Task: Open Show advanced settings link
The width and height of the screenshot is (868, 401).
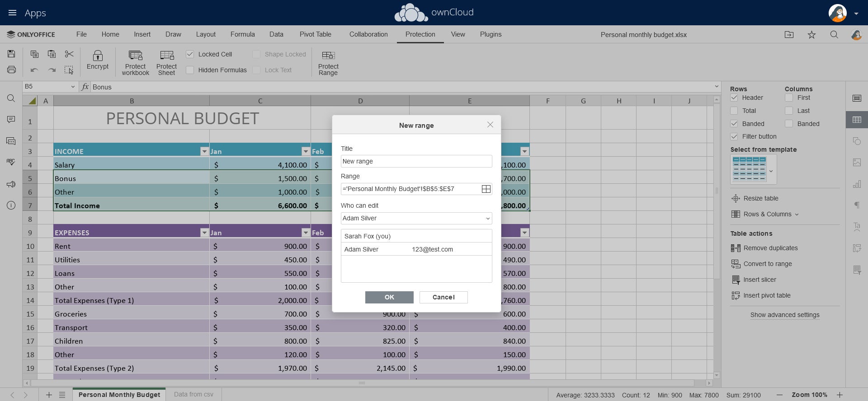Action: tap(784, 315)
